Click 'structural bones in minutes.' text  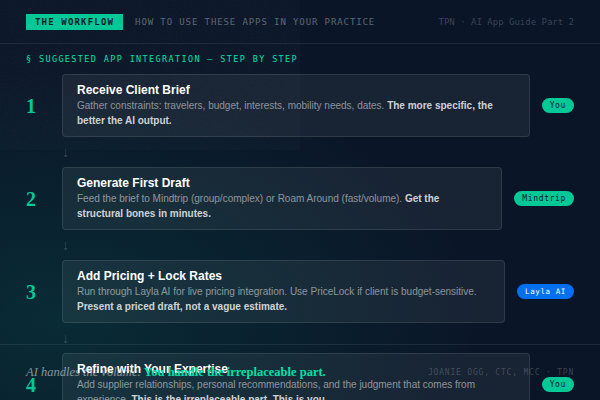click(144, 213)
